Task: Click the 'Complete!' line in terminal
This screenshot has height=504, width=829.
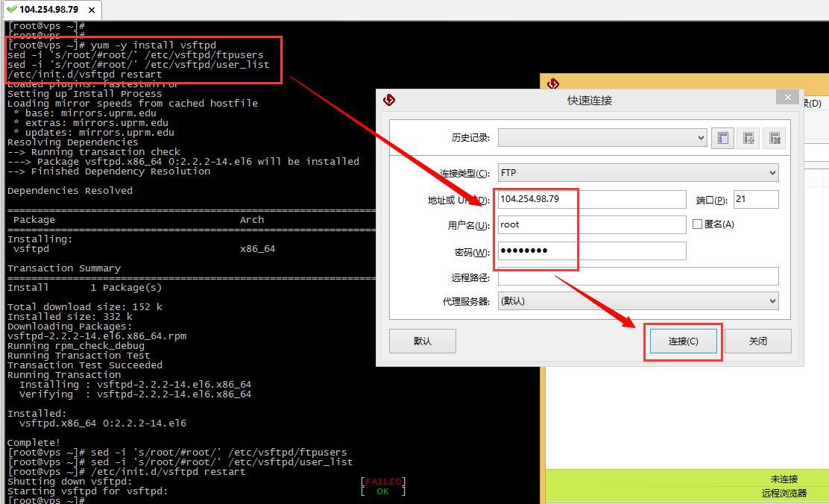Action: [34, 443]
